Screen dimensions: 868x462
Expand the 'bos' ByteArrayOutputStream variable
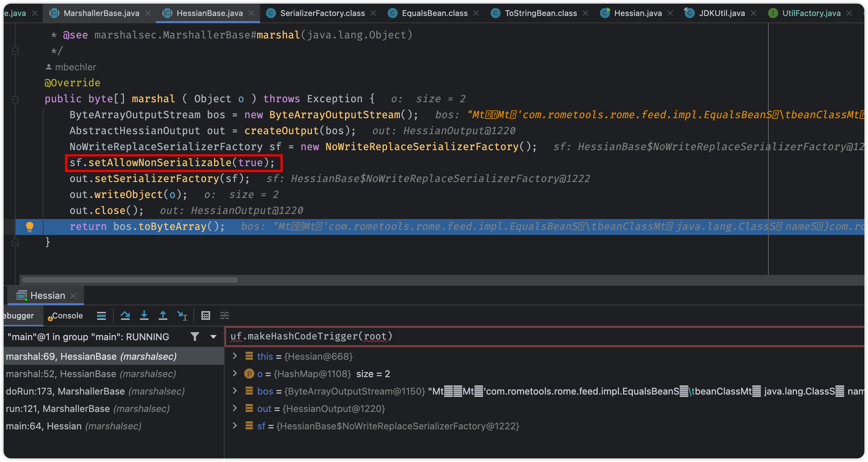[235, 391]
